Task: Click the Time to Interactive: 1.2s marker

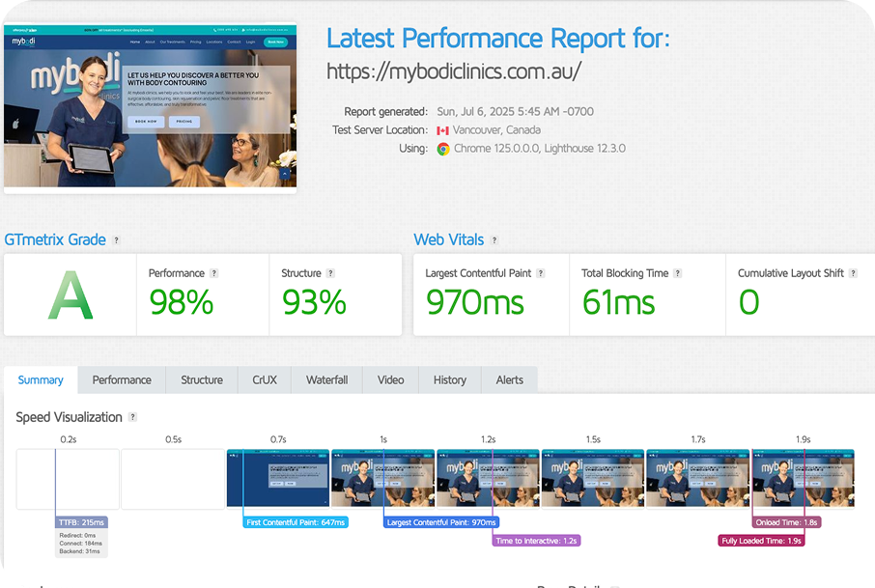Action: 536,541
